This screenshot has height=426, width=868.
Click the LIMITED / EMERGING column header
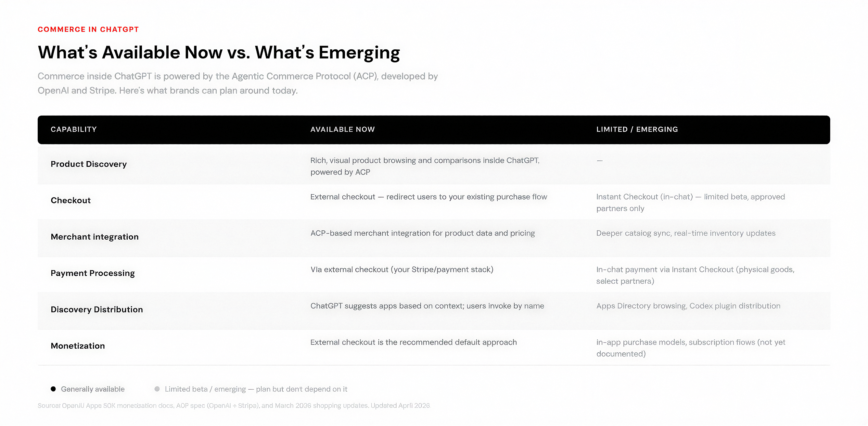pos(637,129)
